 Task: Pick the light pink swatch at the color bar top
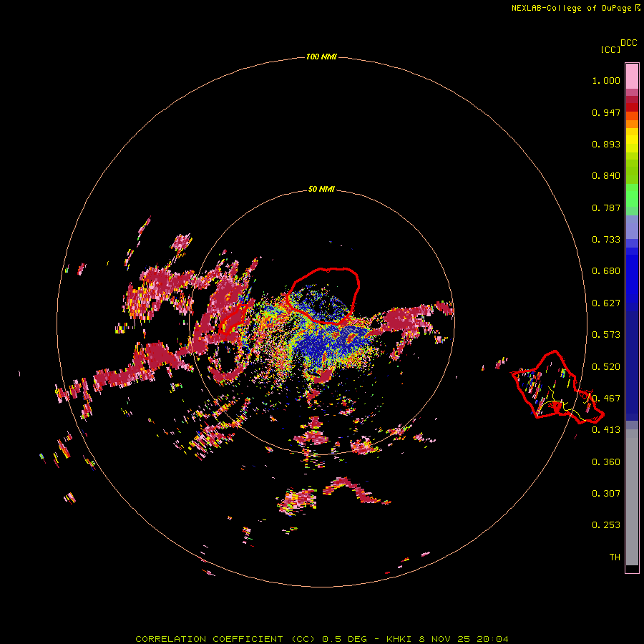632,76
